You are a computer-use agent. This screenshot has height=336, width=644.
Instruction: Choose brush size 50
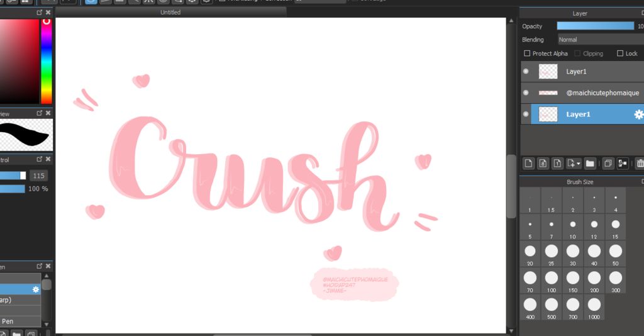615,254
